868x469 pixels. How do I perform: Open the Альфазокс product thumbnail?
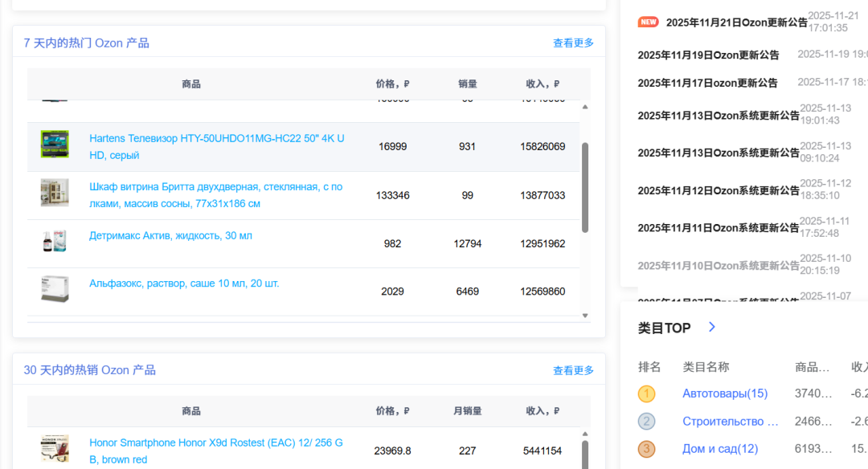(55, 288)
